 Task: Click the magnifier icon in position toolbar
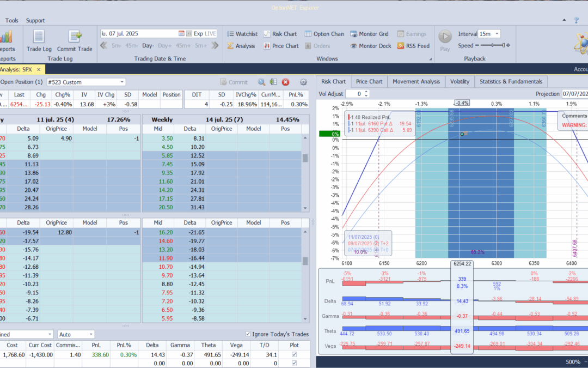tap(261, 82)
